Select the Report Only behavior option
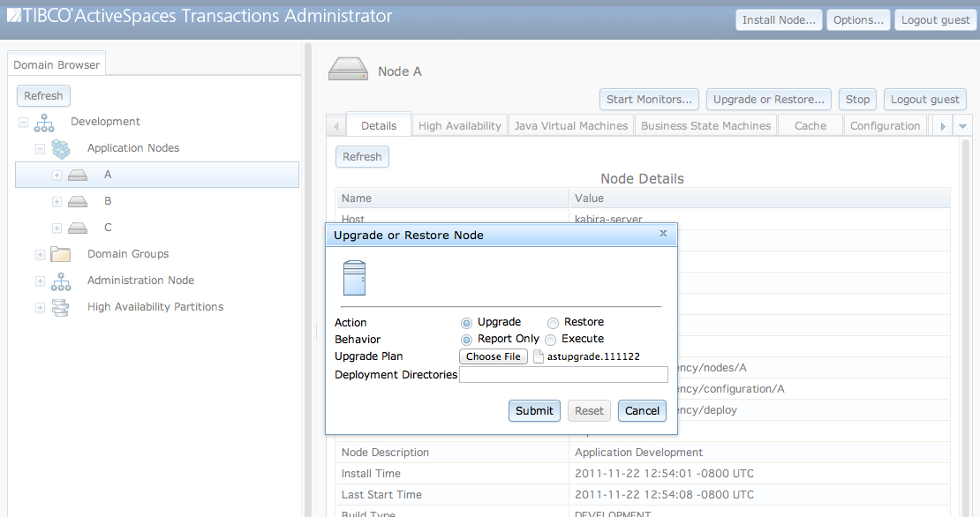Viewport: 980px width, 517px height. click(x=466, y=340)
